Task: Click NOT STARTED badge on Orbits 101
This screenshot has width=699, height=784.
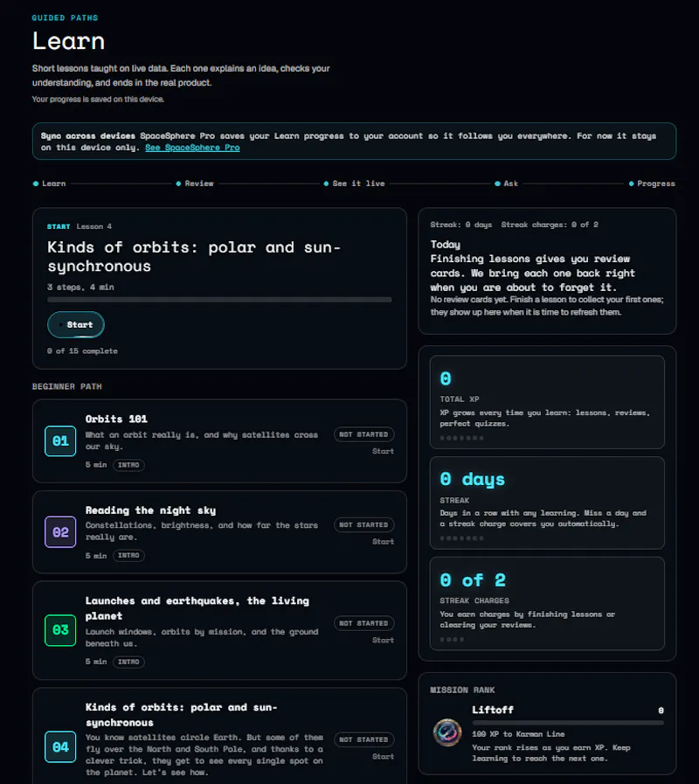Action: point(363,434)
